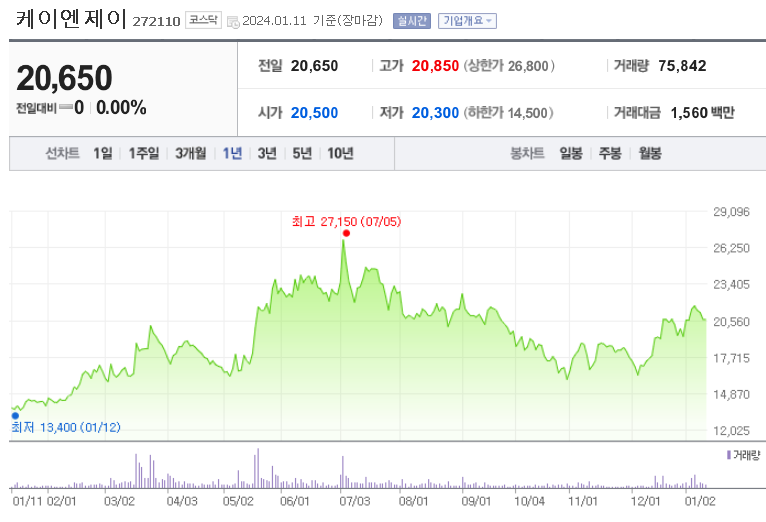This screenshot has width=766, height=522.
Task: Click the 전일 value 20,650
Action: point(314,66)
